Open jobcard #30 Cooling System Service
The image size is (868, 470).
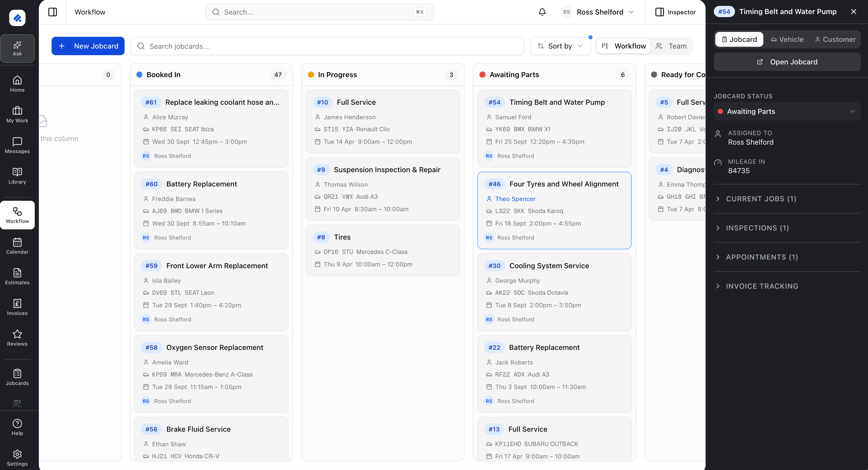(554, 292)
